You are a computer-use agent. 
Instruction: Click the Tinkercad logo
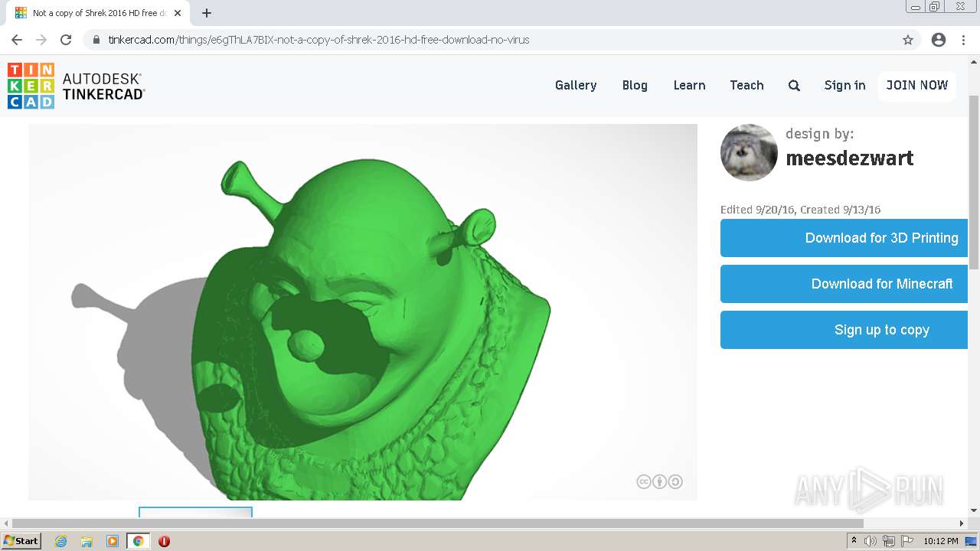76,86
